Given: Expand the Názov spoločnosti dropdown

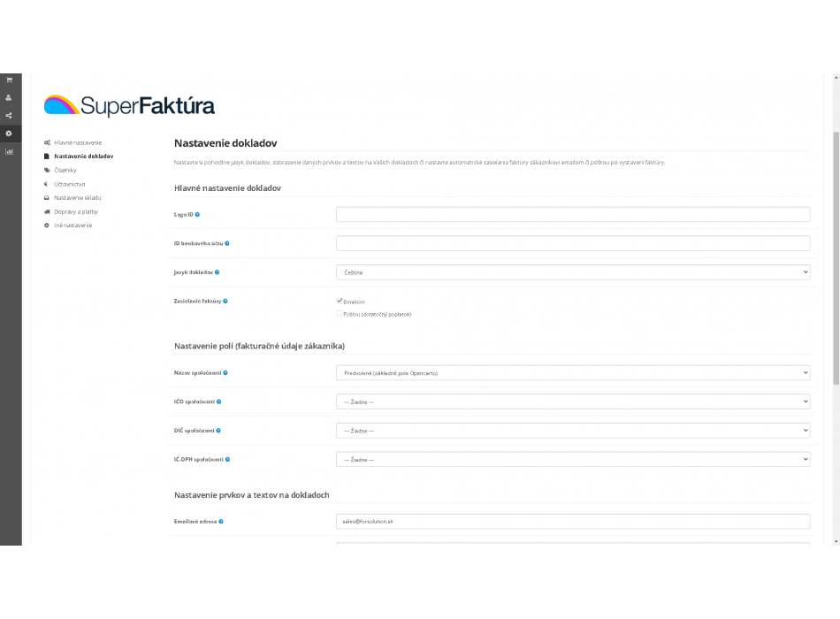Looking at the screenshot, I should pos(573,373).
